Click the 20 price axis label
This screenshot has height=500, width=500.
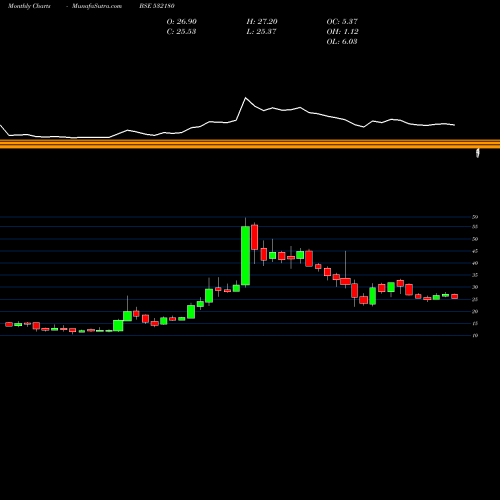click(475, 311)
